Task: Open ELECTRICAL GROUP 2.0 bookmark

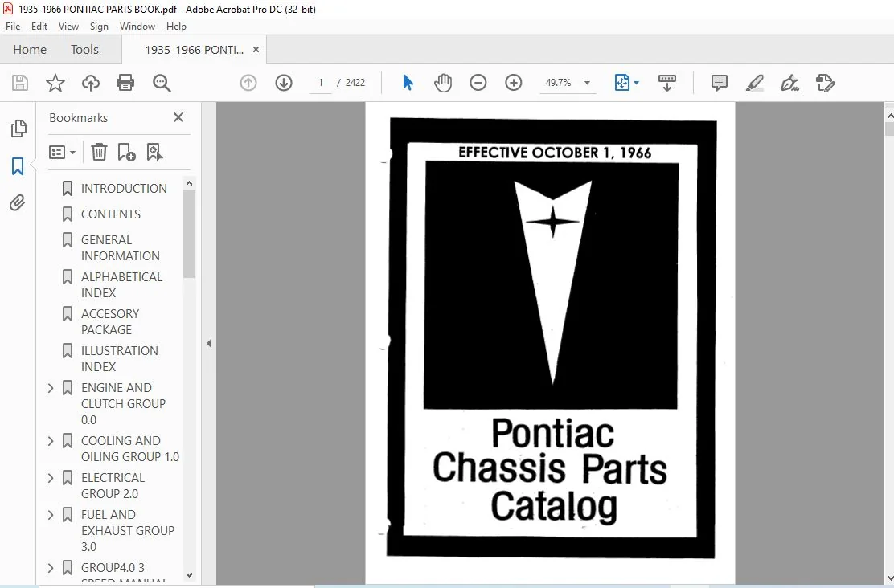Action: pos(113,486)
